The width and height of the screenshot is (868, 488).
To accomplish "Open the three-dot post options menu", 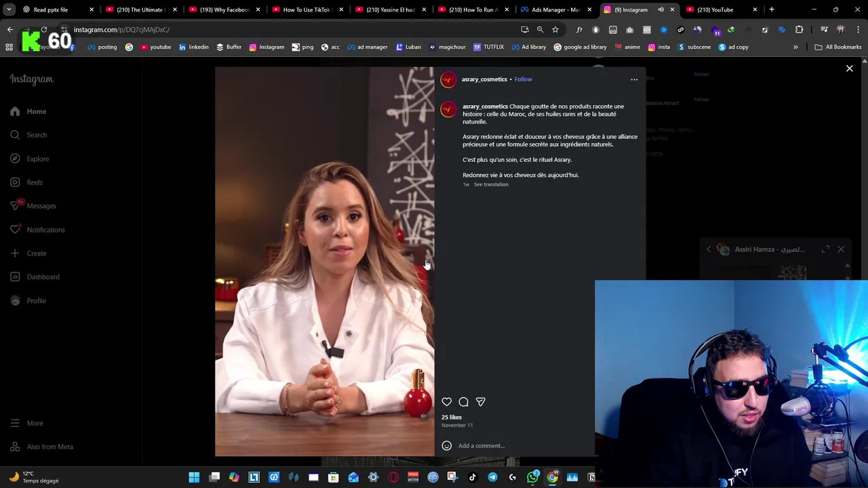I will pyautogui.click(x=634, y=79).
